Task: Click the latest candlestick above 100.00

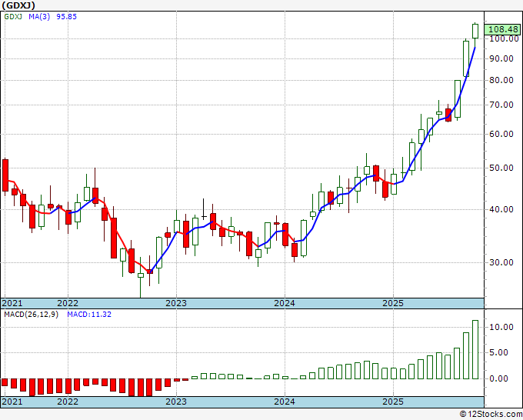Action: [475, 31]
